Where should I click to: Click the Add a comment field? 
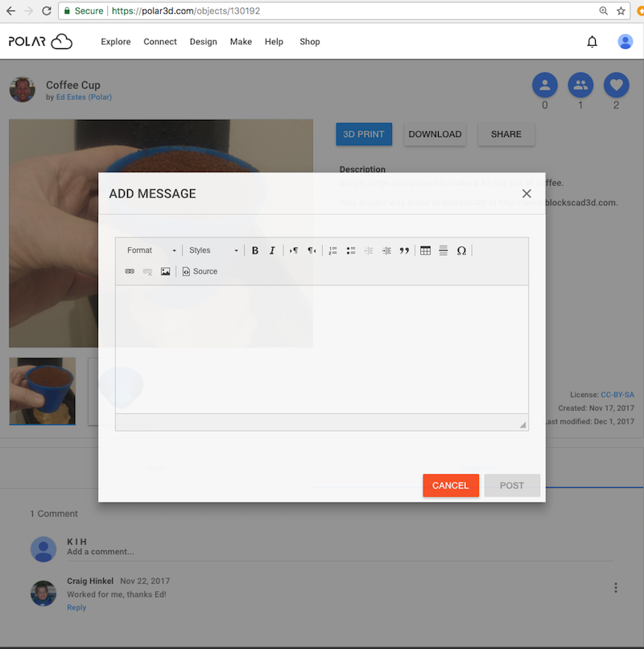click(x=340, y=552)
